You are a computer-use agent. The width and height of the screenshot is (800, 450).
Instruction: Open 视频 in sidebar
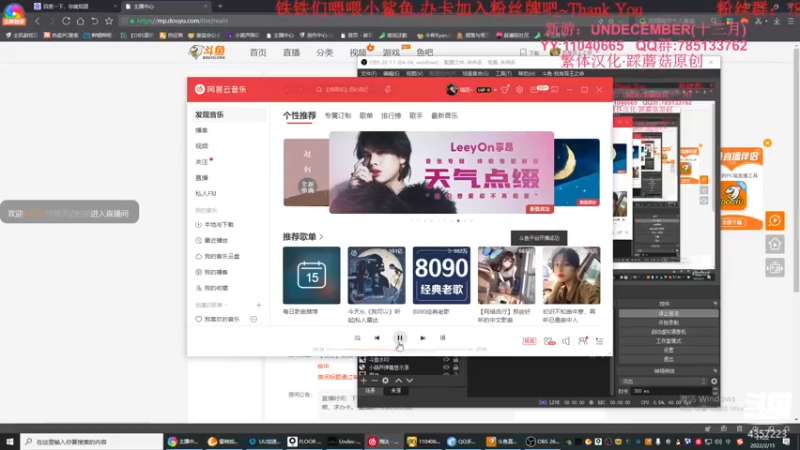point(228,146)
